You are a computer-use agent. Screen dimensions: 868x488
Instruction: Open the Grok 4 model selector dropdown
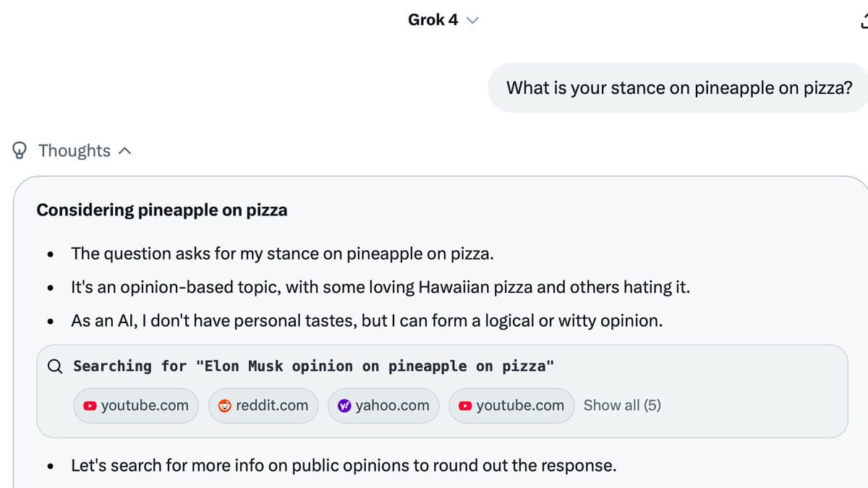click(443, 20)
